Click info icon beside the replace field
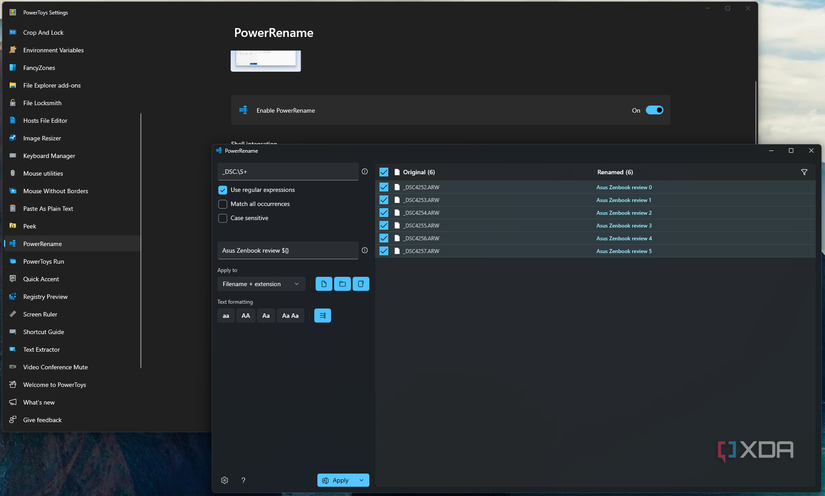 364,250
